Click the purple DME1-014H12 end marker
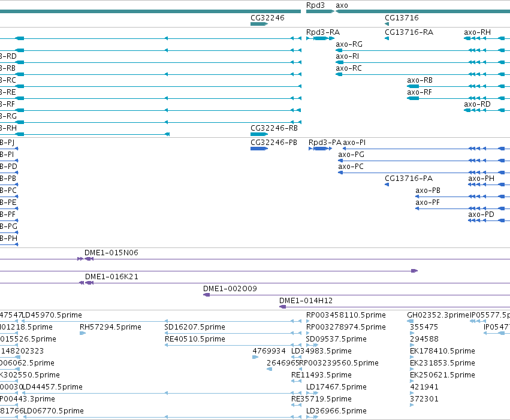 [283, 307]
